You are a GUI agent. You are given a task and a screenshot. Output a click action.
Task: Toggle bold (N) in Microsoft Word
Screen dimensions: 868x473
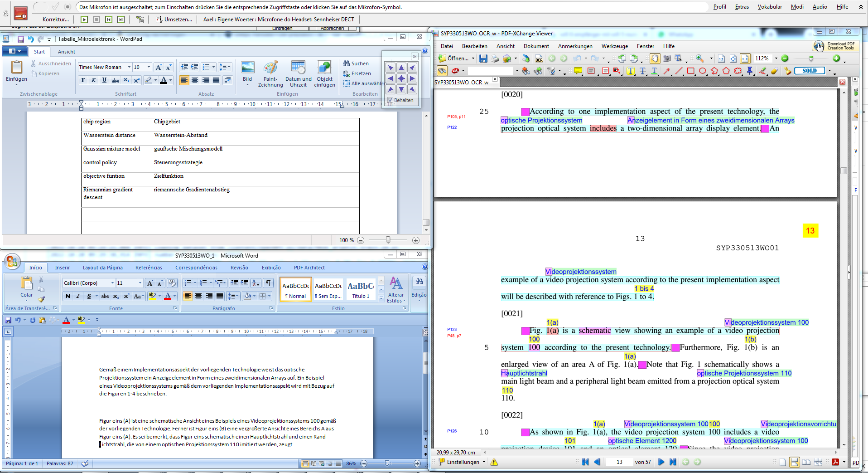[68, 296]
